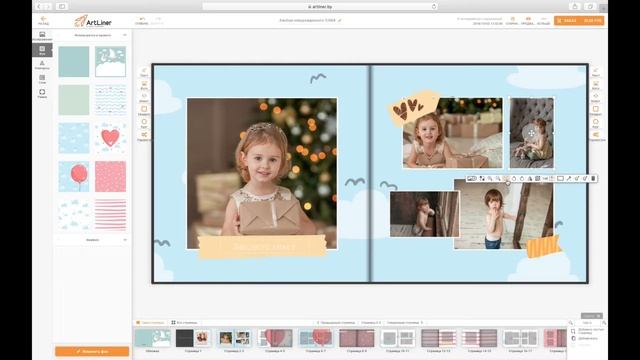Viewport: 640px width, 360px height.
Task: Open the browser share button
Action: (575, 7)
